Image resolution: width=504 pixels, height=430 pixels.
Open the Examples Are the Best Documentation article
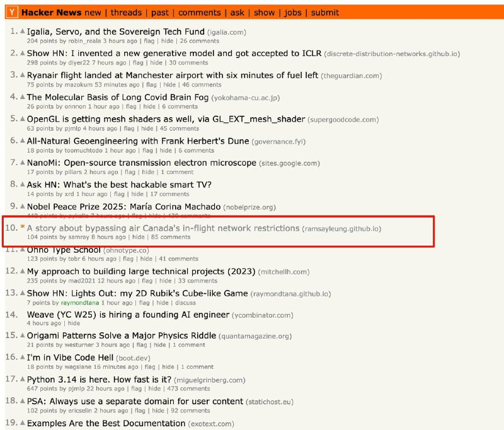coord(106,423)
